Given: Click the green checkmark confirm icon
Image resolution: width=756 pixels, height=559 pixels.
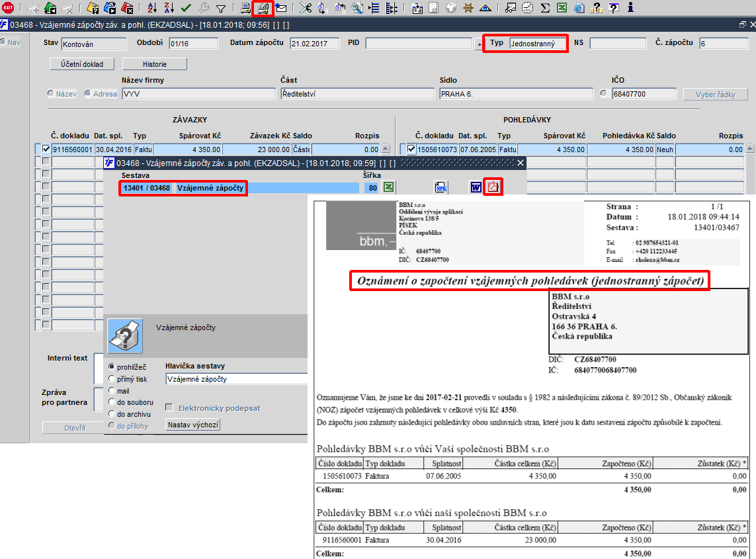Looking at the screenshot, I should [186, 8].
